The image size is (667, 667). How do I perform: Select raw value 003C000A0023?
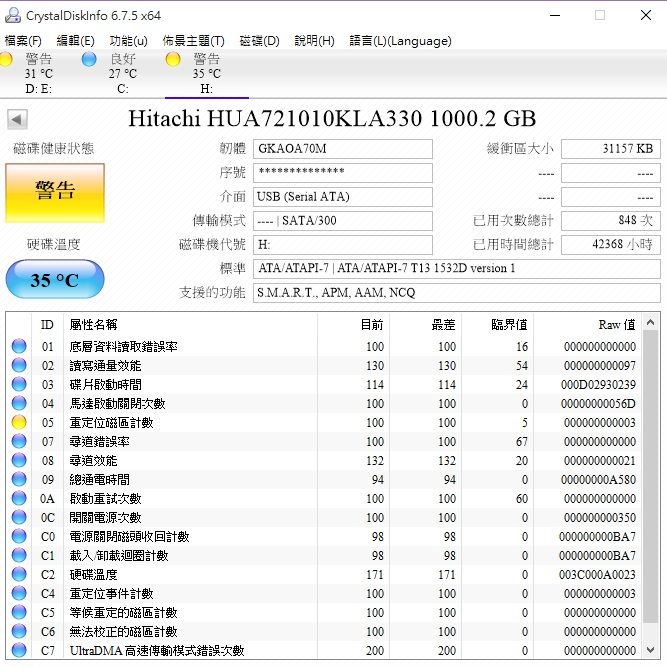(597, 575)
